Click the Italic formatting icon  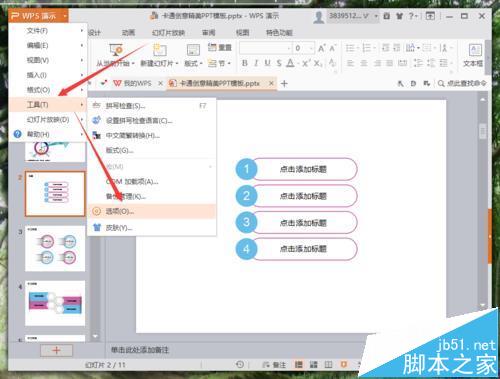coord(256,63)
